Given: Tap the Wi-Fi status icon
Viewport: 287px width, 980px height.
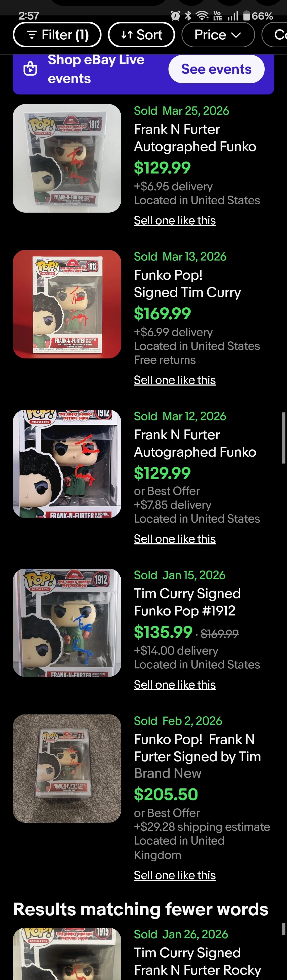Looking at the screenshot, I should (x=202, y=16).
